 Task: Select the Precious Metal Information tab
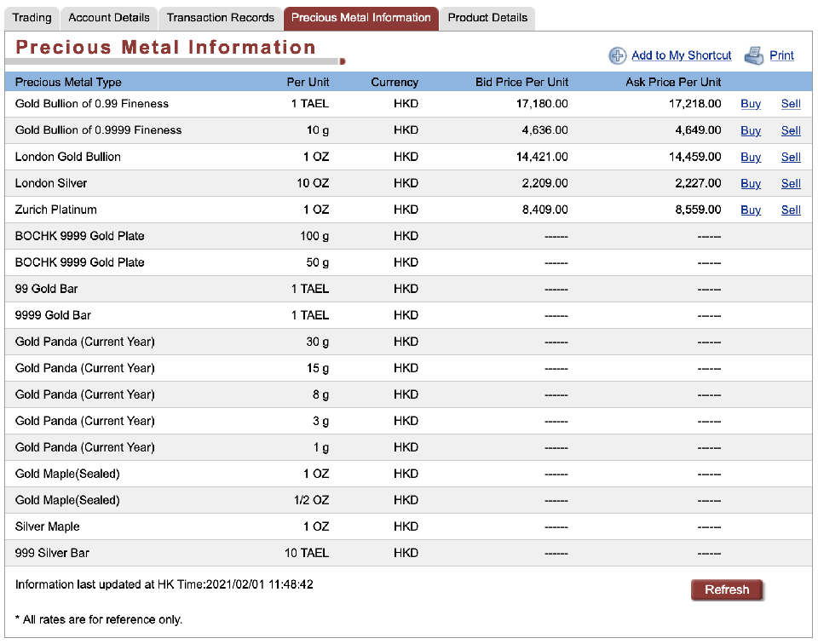(x=361, y=18)
